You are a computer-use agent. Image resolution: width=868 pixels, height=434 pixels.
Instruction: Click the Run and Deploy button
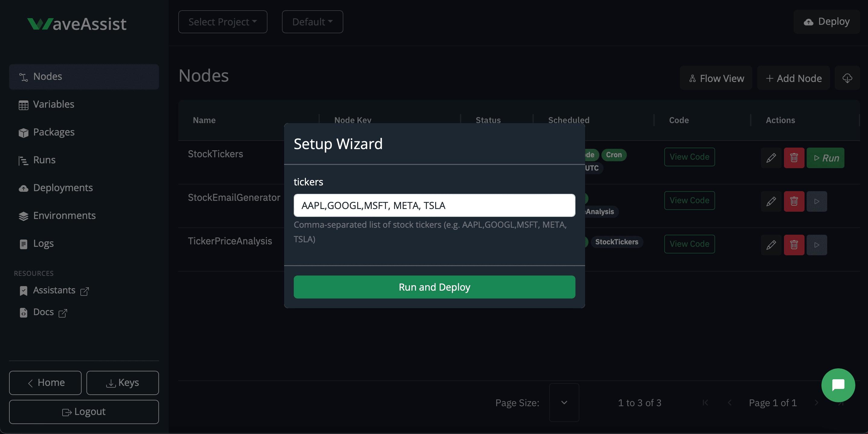tap(434, 287)
